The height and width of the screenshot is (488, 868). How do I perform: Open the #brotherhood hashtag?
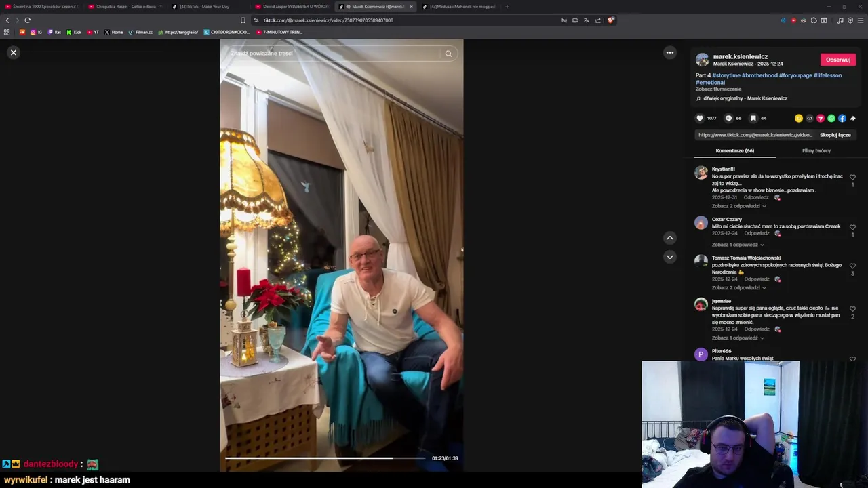pos(759,75)
